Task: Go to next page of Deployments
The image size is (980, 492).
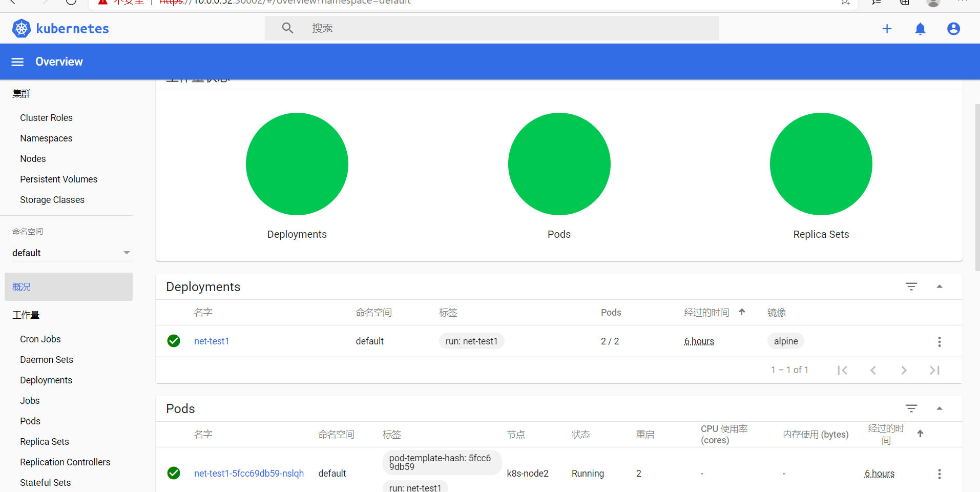Action: [x=904, y=370]
